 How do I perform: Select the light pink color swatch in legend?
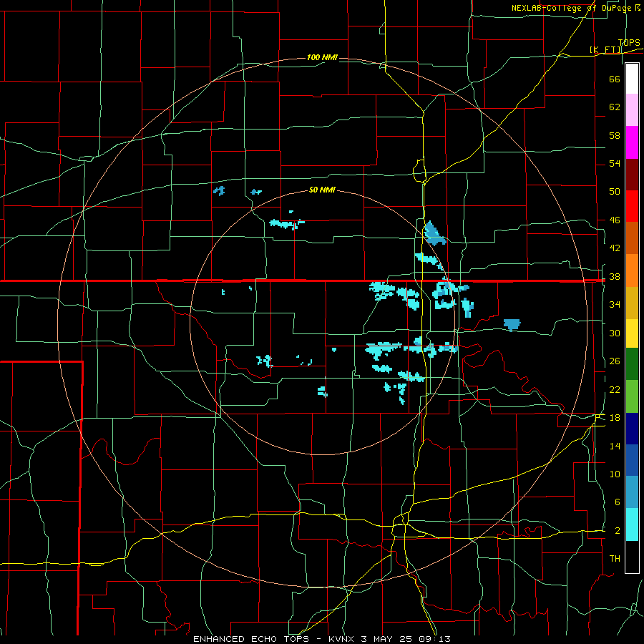click(x=632, y=110)
